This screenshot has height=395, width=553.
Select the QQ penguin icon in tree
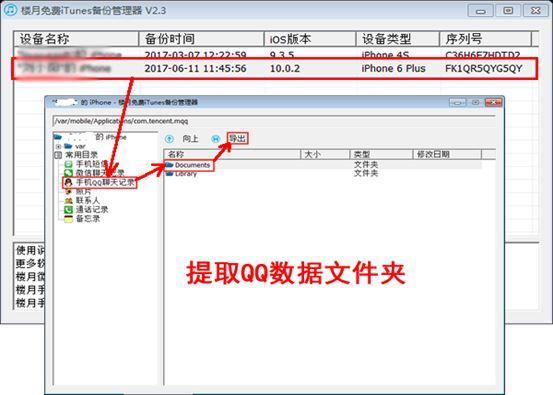[68, 182]
